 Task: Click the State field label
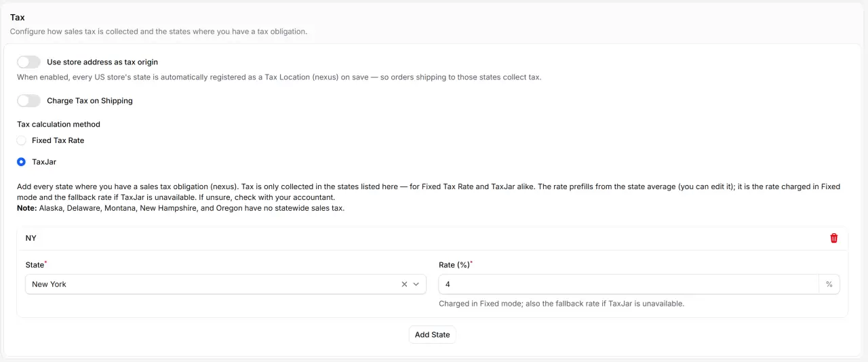coord(35,264)
